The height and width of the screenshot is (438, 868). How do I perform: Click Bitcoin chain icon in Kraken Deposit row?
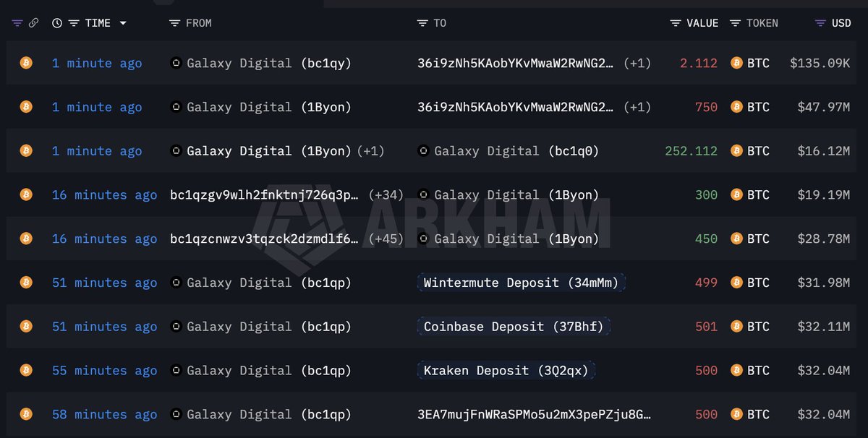pyautogui.click(x=26, y=370)
